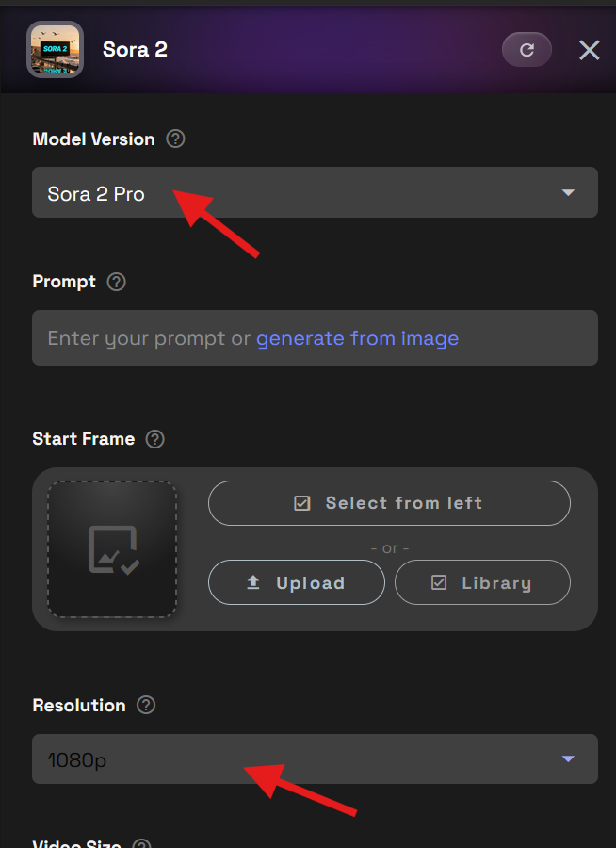Image resolution: width=616 pixels, height=848 pixels.
Task: Click the Video Size help icon
Action: (141, 844)
